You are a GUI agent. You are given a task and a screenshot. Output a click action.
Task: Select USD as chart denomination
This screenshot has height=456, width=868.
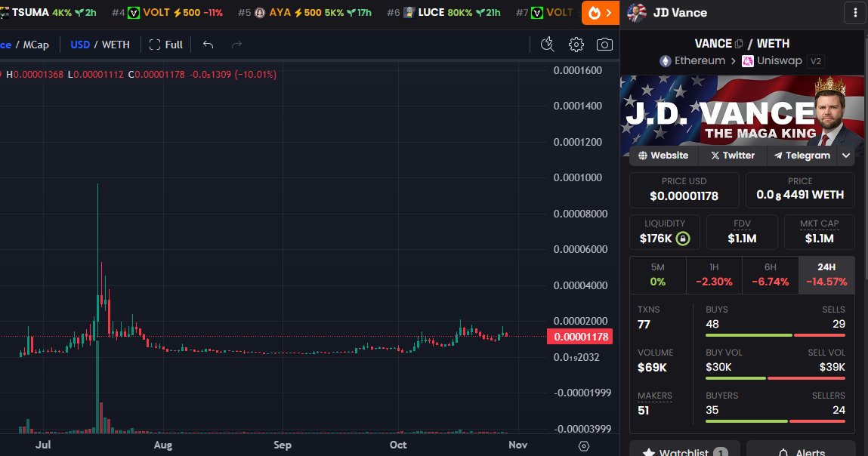[x=80, y=45]
